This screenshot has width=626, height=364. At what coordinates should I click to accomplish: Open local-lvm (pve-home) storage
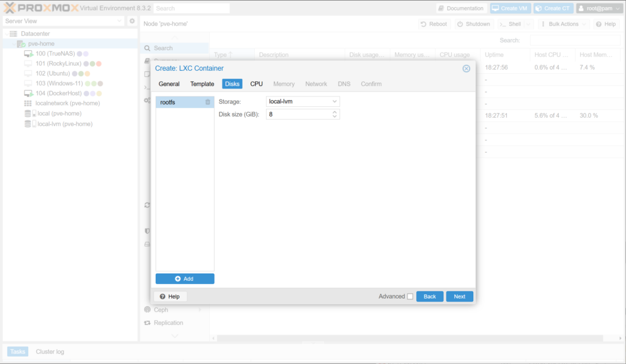[x=64, y=124]
